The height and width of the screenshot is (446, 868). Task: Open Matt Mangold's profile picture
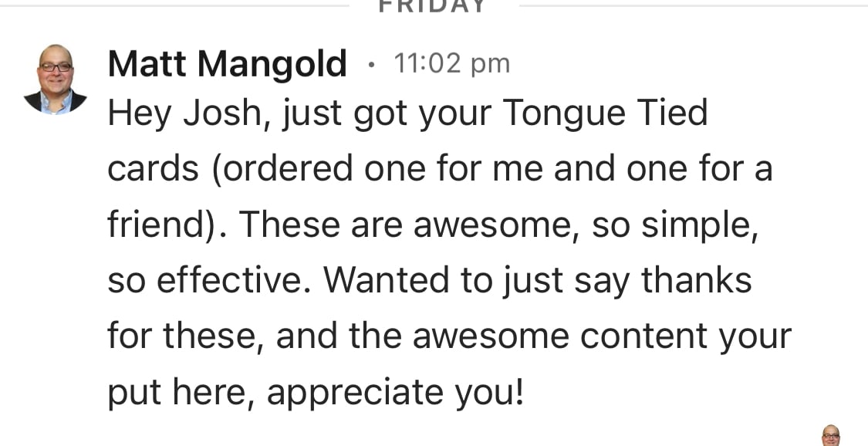click(x=56, y=79)
